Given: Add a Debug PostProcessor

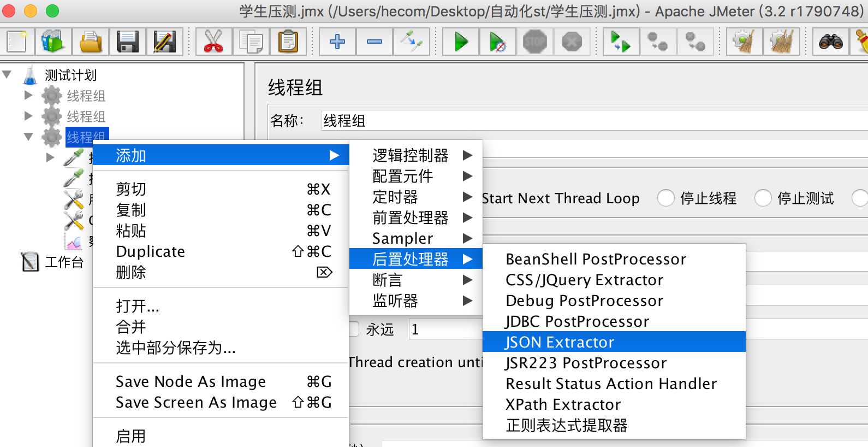Looking at the screenshot, I should pyautogui.click(x=614, y=301).
